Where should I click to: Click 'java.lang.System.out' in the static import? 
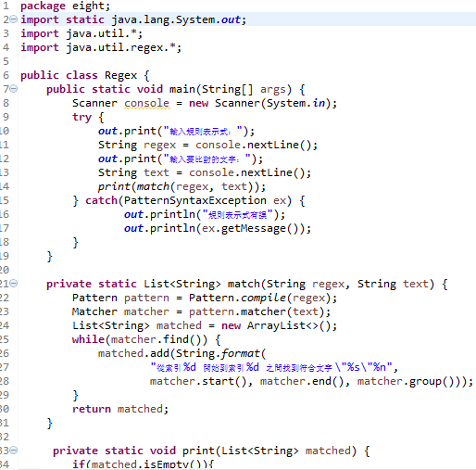coord(176,19)
